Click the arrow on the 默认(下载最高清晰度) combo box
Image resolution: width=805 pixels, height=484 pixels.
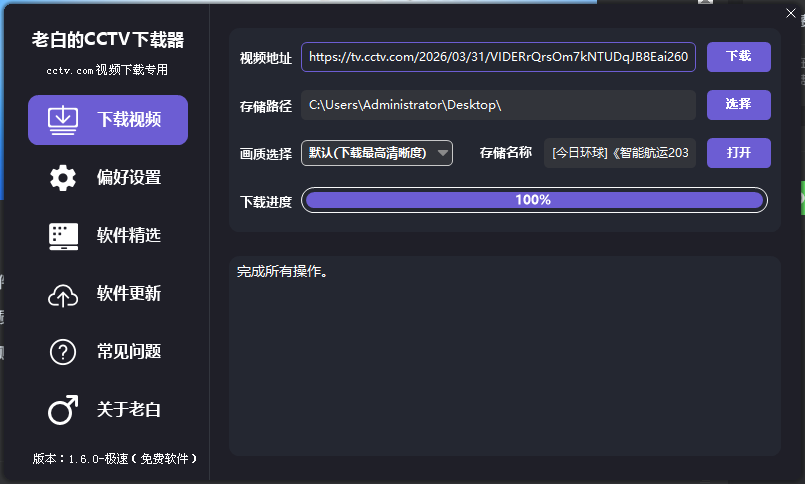(442, 153)
